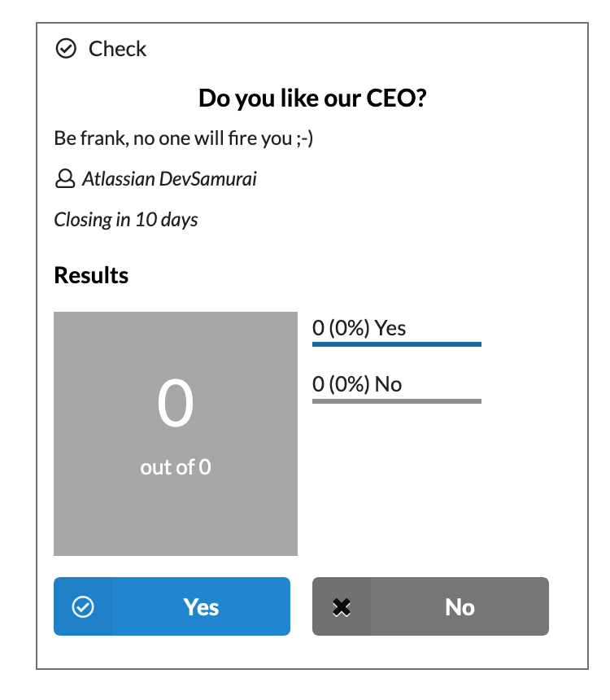Click the blue Yes result bar
Image resolution: width=610 pixels, height=700 pixels.
397,344
